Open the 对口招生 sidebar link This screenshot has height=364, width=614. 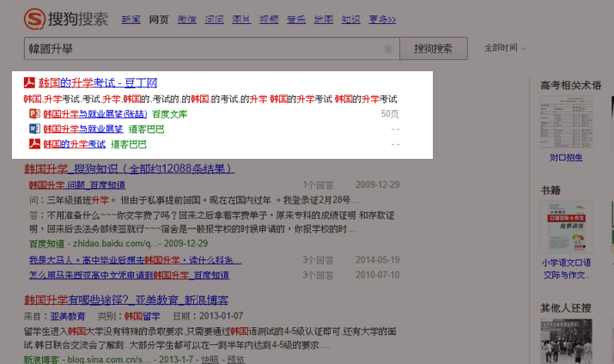(x=566, y=158)
